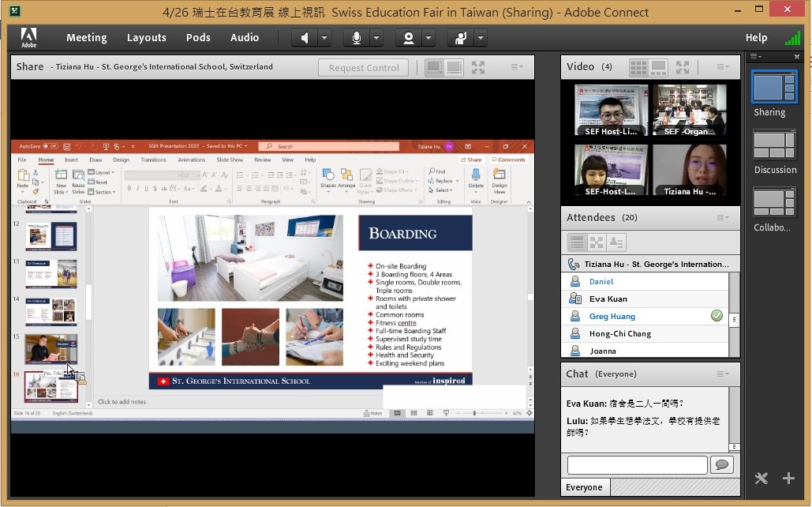
Task: Click slide 12 thumbnail in shared PowerPoint
Action: (x=51, y=236)
